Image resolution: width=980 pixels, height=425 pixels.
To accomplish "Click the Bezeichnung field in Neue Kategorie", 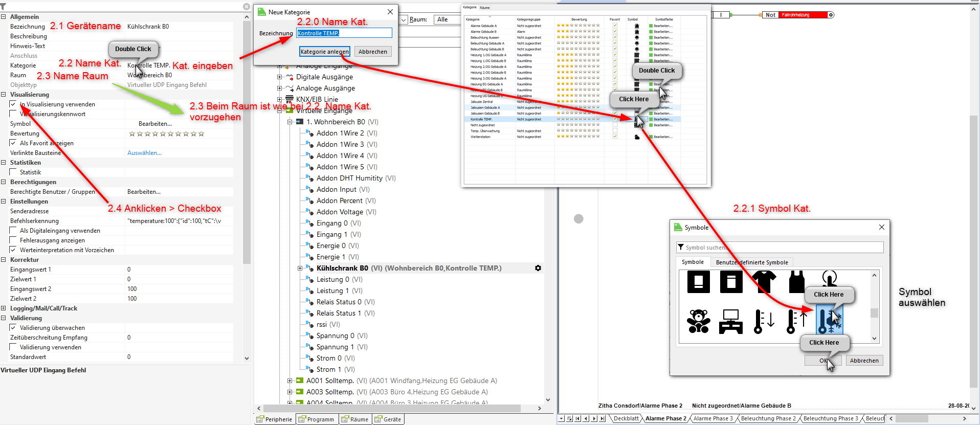I will coord(344,33).
